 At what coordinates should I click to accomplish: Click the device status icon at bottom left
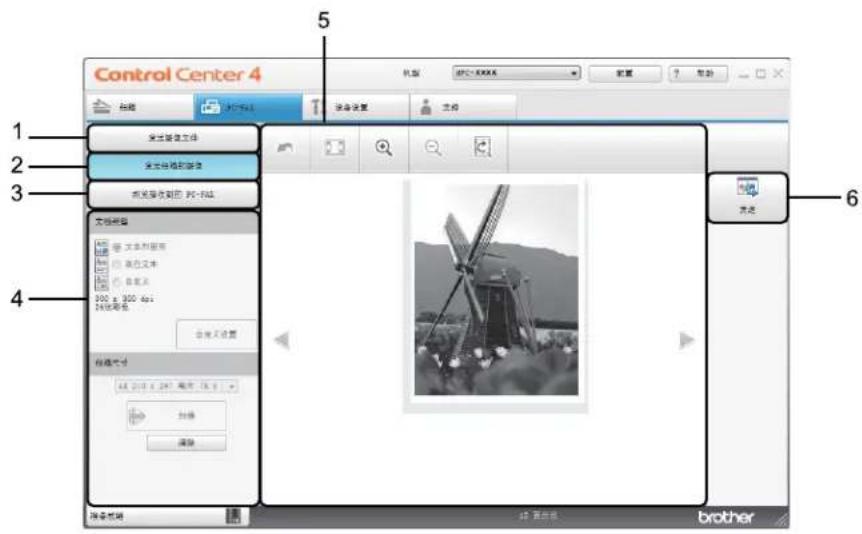coord(234,516)
